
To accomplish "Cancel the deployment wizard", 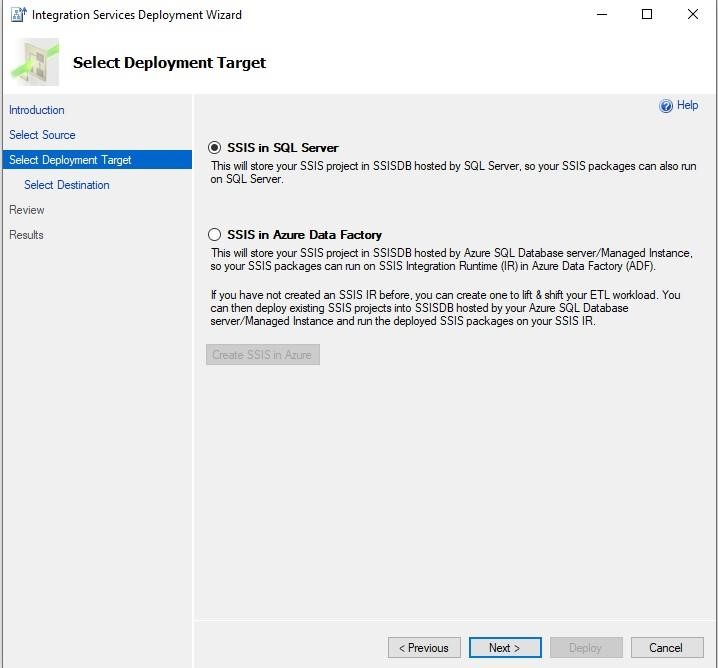I will click(667, 648).
